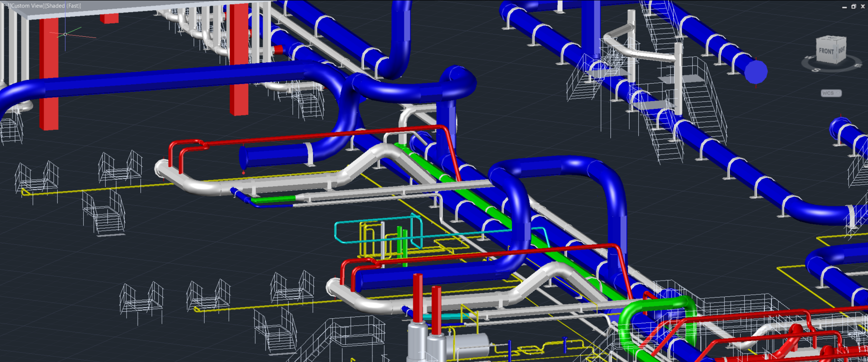This screenshot has width=868, height=362.
Task: Open the [-] viewport controls menu
Action: pyautogui.click(x=5, y=6)
